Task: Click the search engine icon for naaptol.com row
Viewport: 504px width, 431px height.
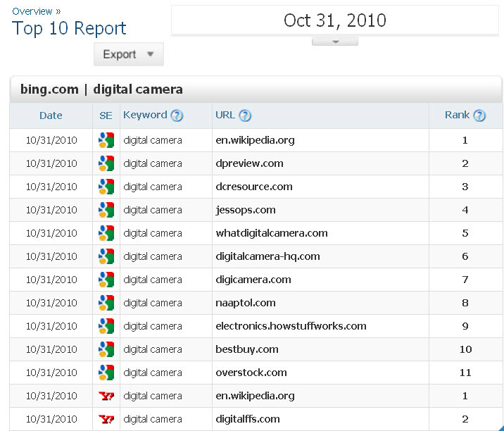Action: pyautogui.click(x=106, y=303)
